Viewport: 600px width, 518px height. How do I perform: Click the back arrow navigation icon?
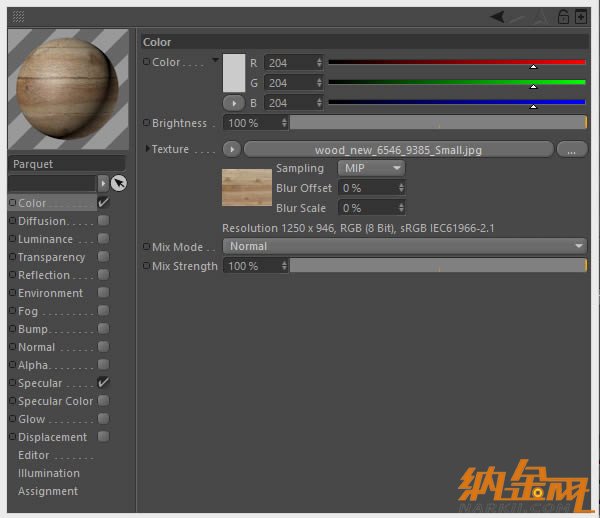(x=497, y=17)
